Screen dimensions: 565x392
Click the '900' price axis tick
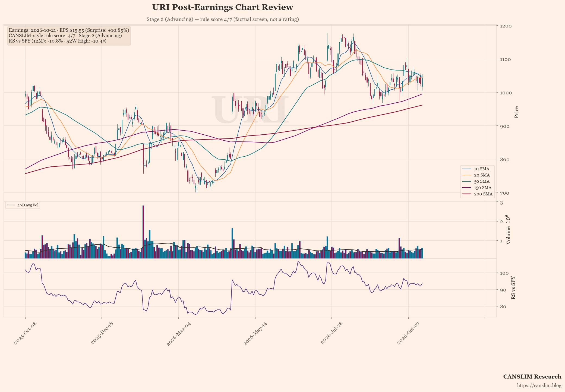(504, 126)
